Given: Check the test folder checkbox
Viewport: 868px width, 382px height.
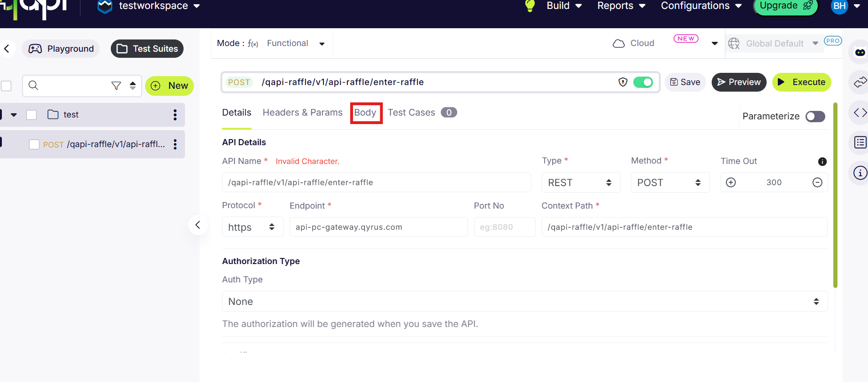Looking at the screenshot, I should click(31, 115).
